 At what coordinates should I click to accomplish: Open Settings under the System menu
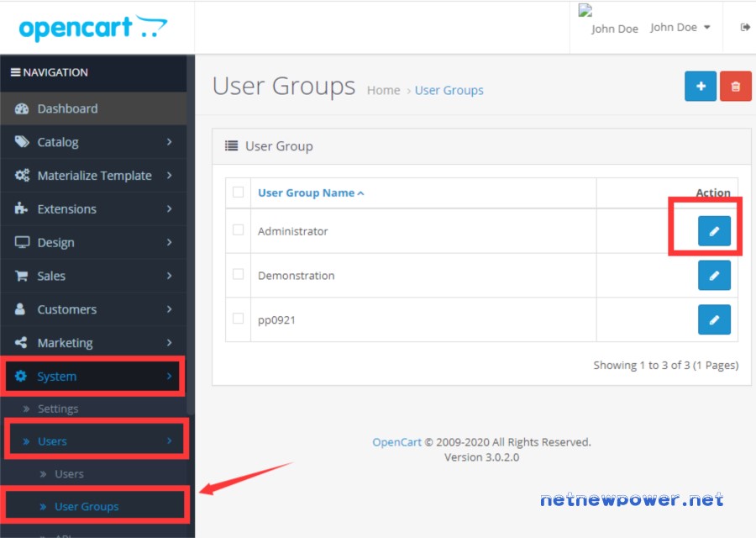pyautogui.click(x=58, y=409)
